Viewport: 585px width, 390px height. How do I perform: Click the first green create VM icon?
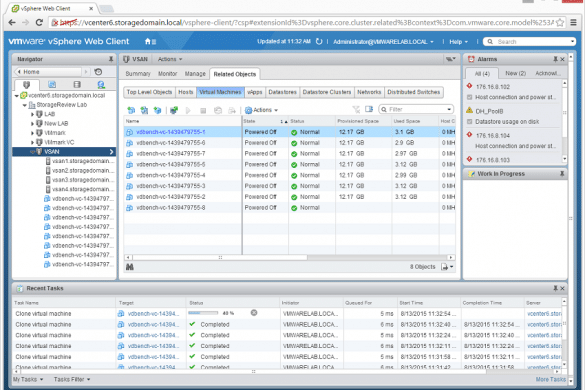click(x=131, y=110)
